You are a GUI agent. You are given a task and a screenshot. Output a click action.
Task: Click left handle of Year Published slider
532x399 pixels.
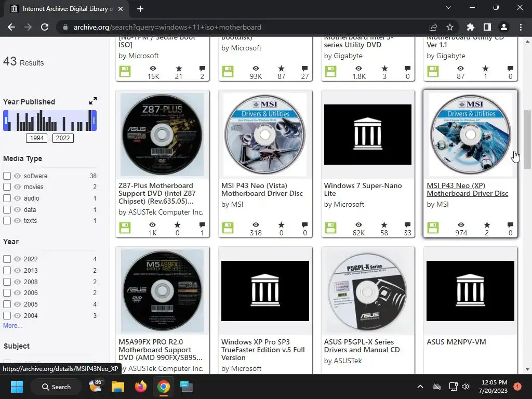pyautogui.click(x=6, y=121)
